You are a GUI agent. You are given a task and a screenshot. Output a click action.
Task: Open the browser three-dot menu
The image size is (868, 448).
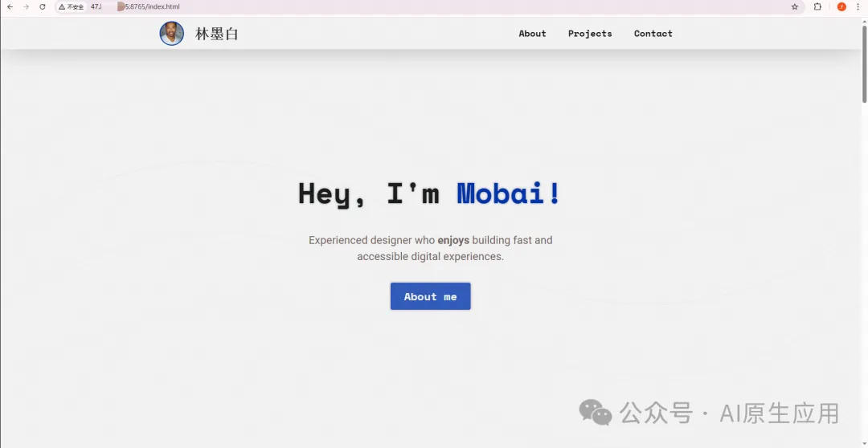pyautogui.click(x=858, y=6)
